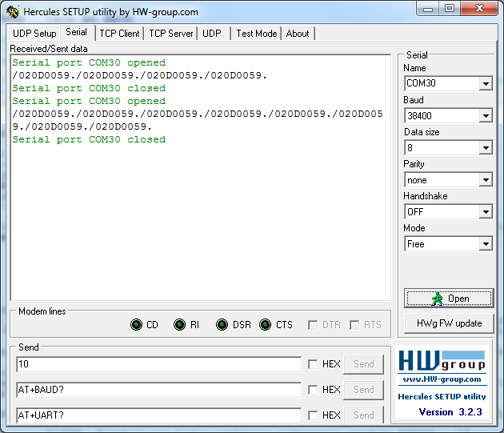Viewport: 504px width, 433px height.
Task: Minimize the Hercules window
Action: tap(428, 9)
